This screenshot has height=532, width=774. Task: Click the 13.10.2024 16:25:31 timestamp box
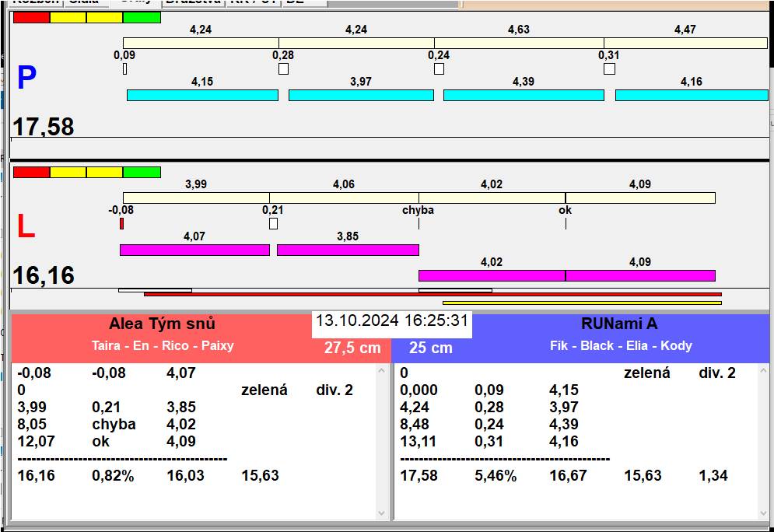391,320
